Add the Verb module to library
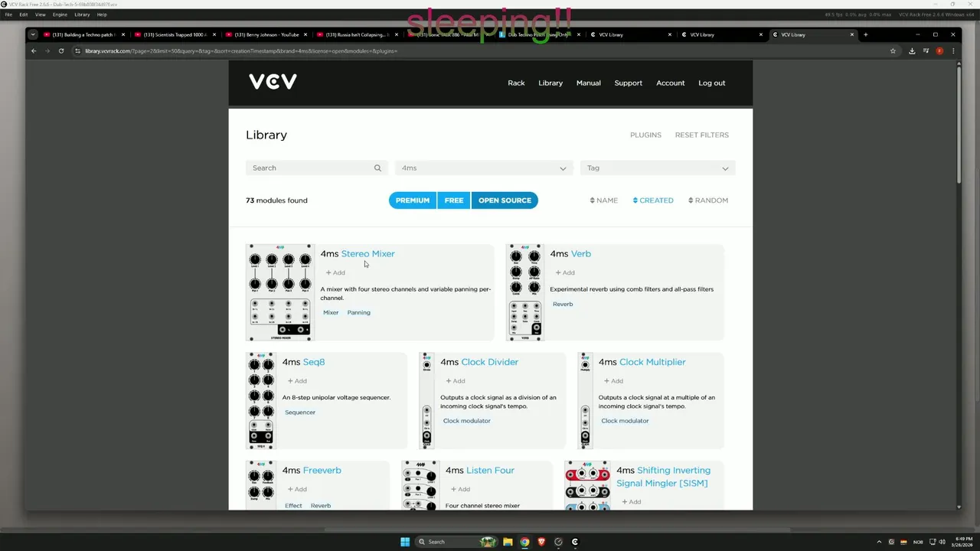This screenshot has width=980, height=551. (565, 272)
